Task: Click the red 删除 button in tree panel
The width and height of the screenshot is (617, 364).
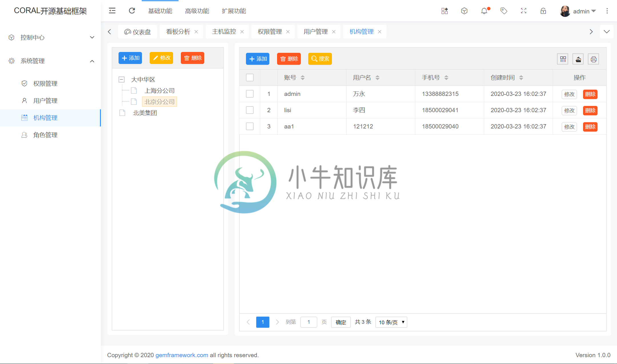Action: pos(193,58)
